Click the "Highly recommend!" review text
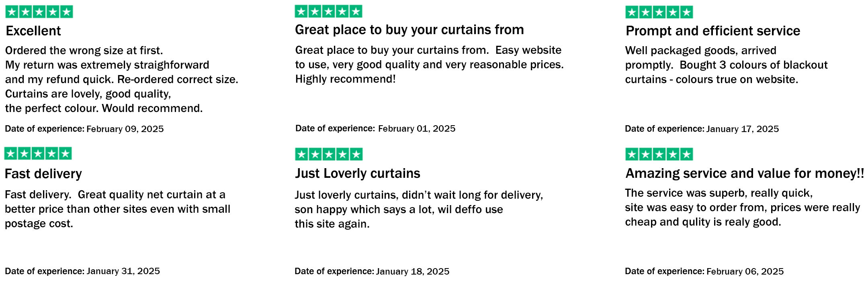Image resolution: width=868 pixels, height=289 pixels. click(345, 79)
